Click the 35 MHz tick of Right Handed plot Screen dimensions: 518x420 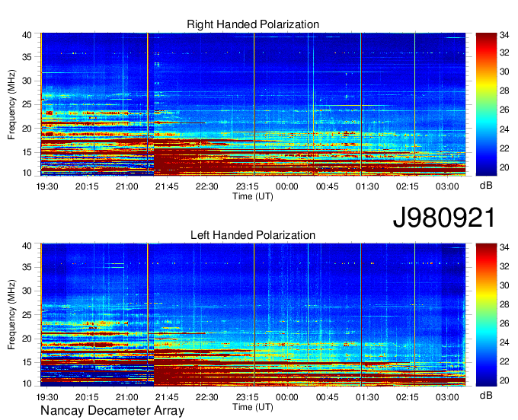coord(27,57)
